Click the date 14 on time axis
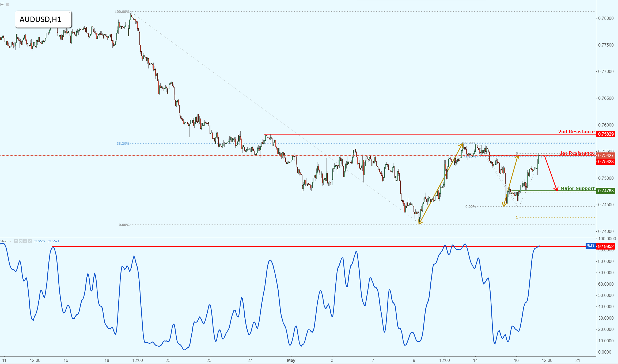This screenshot has height=364, width=618. coord(475,360)
